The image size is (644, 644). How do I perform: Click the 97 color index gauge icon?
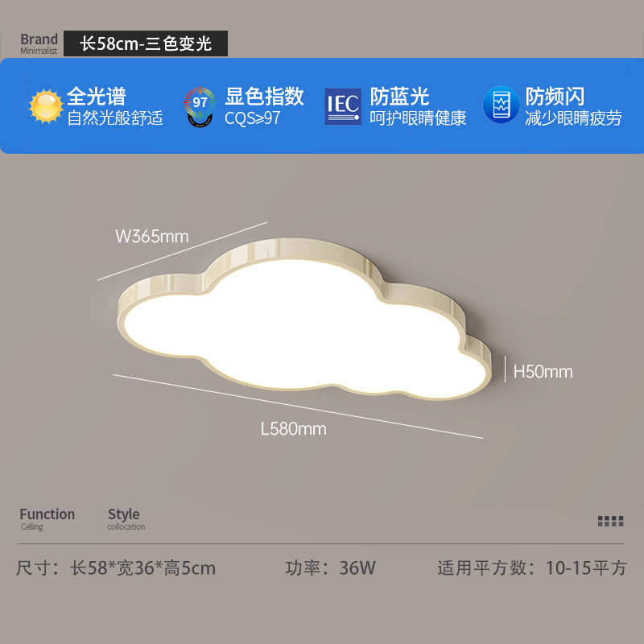(x=200, y=107)
